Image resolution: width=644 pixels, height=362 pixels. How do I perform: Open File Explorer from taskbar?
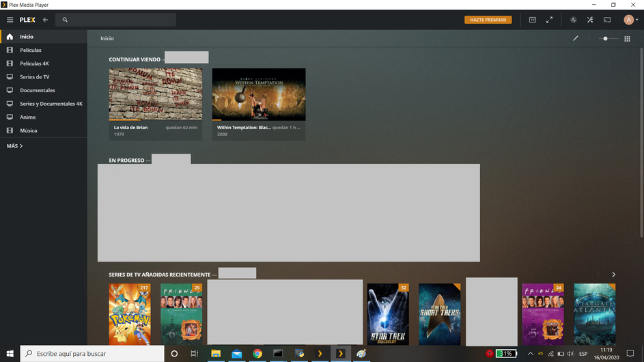(x=216, y=353)
